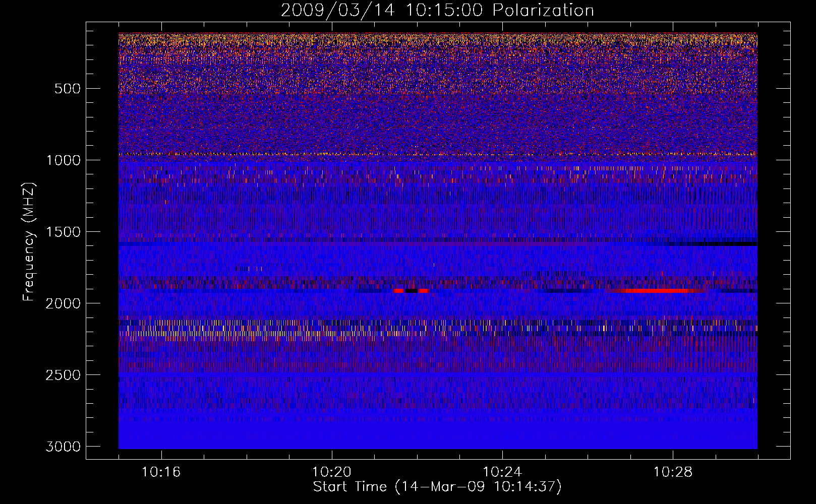Click the 500 frequency tick label

(x=67, y=89)
